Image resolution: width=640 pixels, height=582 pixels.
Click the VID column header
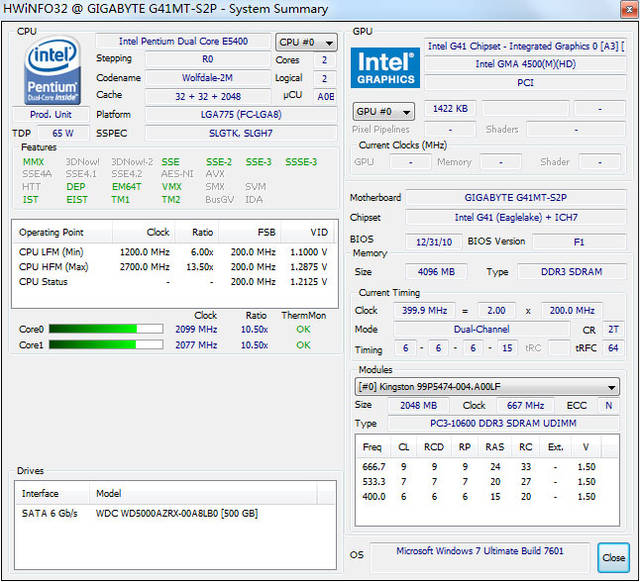[x=309, y=232]
